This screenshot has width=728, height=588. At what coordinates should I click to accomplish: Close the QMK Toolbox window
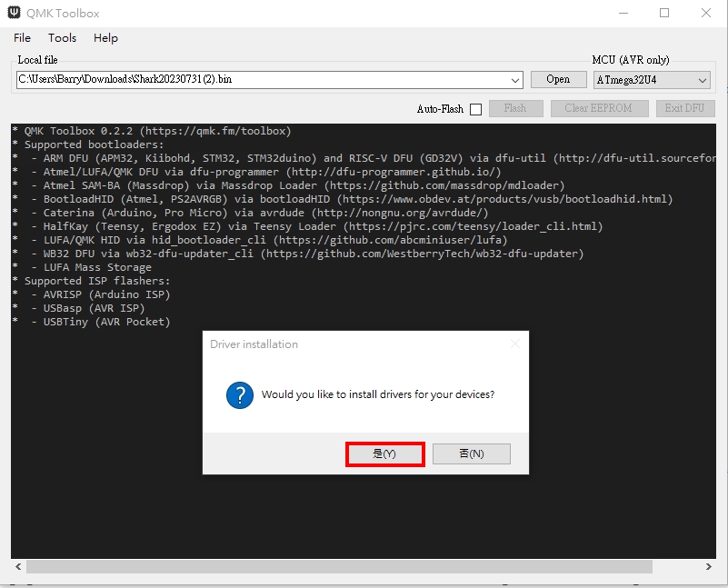tap(705, 13)
